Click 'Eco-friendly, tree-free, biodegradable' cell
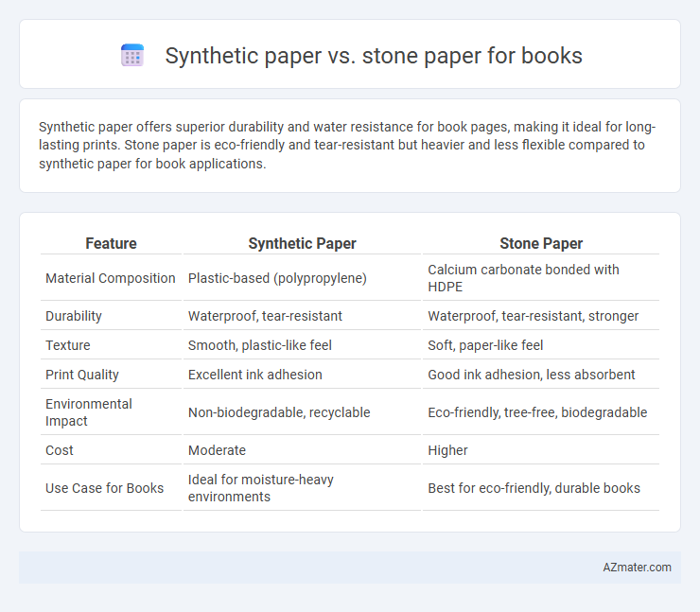The width and height of the screenshot is (700, 612). point(537,412)
